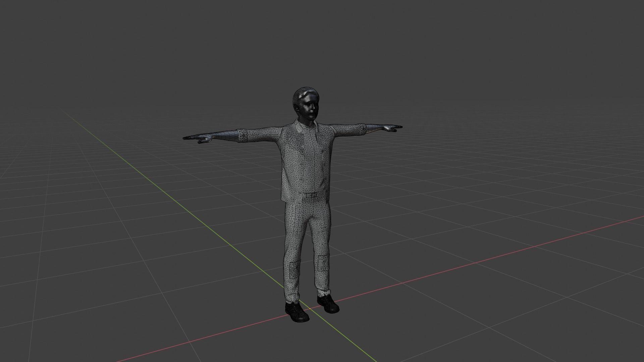This screenshot has width=644, height=362.
Task: Select the character model's head
Action: (305, 104)
